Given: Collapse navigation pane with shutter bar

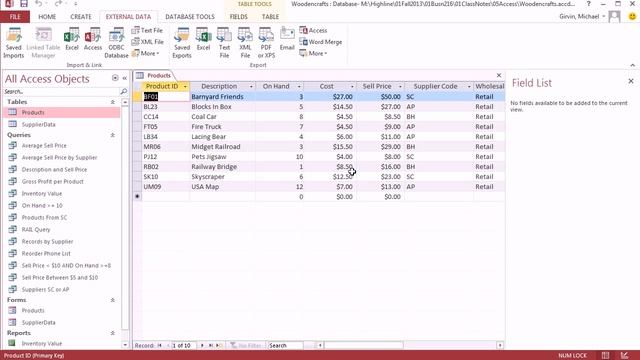Looking at the screenshot, I should click(125, 78).
